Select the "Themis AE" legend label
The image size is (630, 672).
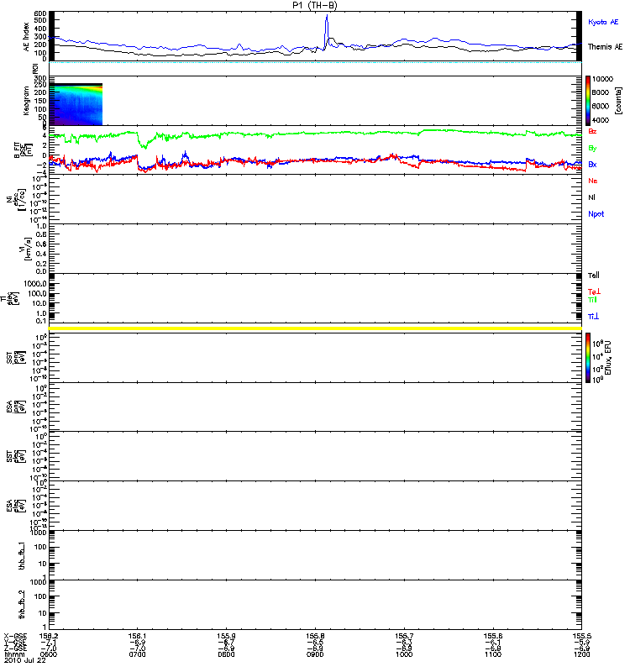(x=605, y=47)
